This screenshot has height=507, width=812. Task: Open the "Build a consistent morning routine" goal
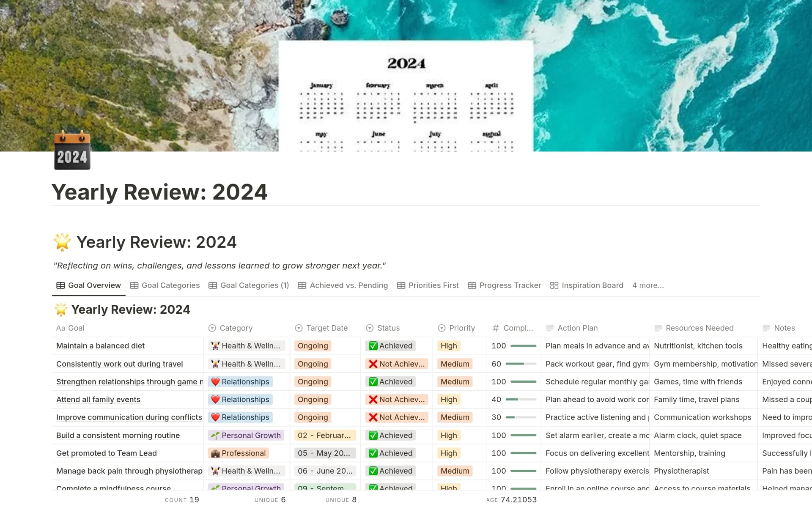[118, 435]
